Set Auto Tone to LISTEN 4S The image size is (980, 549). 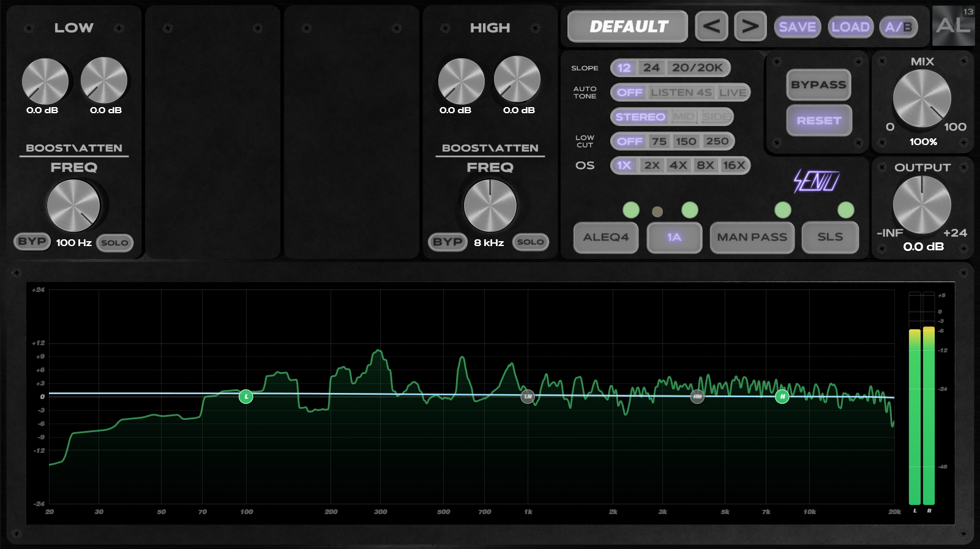coord(681,92)
